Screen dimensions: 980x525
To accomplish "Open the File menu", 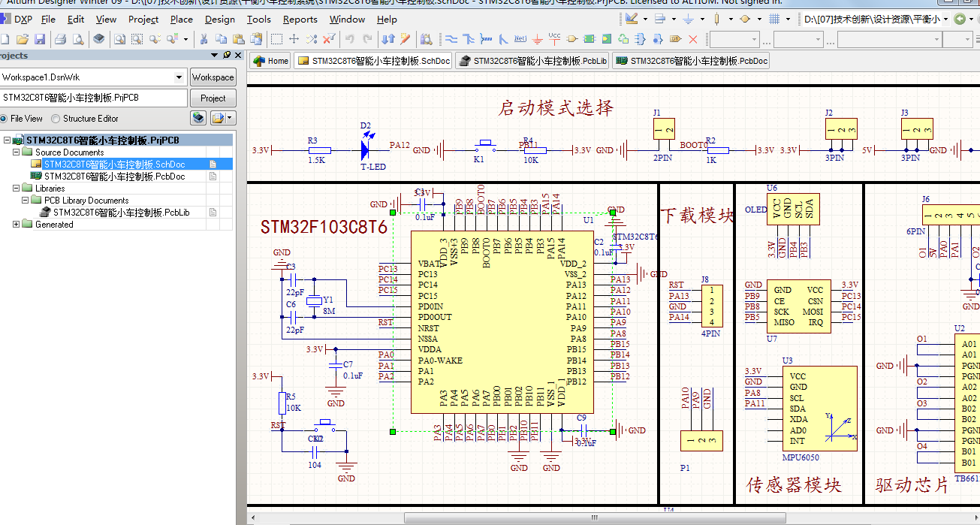I will coord(48,20).
